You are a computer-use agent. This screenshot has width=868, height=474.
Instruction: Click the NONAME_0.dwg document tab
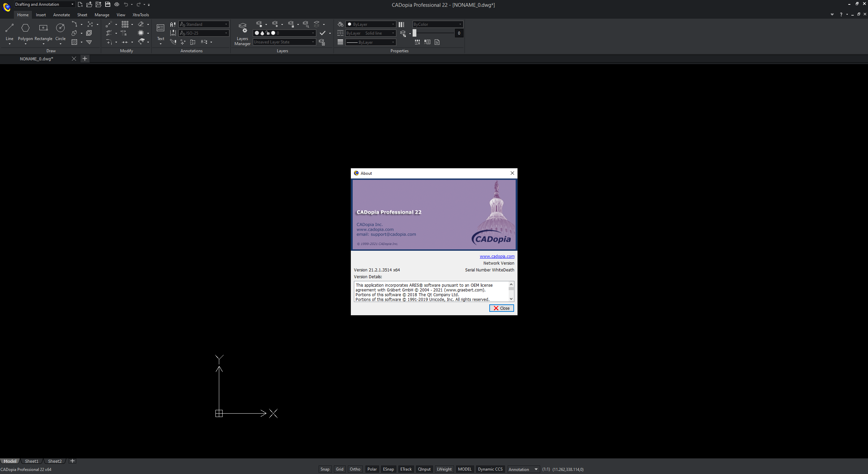(37, 59)
